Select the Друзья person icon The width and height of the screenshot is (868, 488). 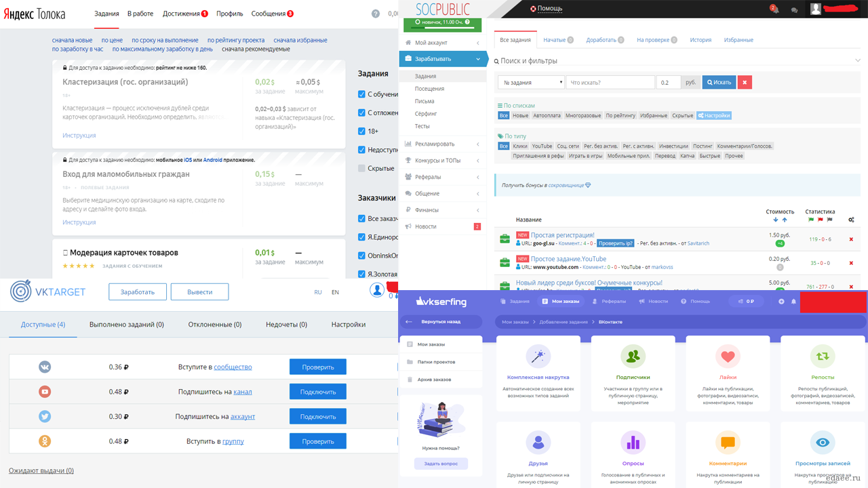tap(538, 443)
